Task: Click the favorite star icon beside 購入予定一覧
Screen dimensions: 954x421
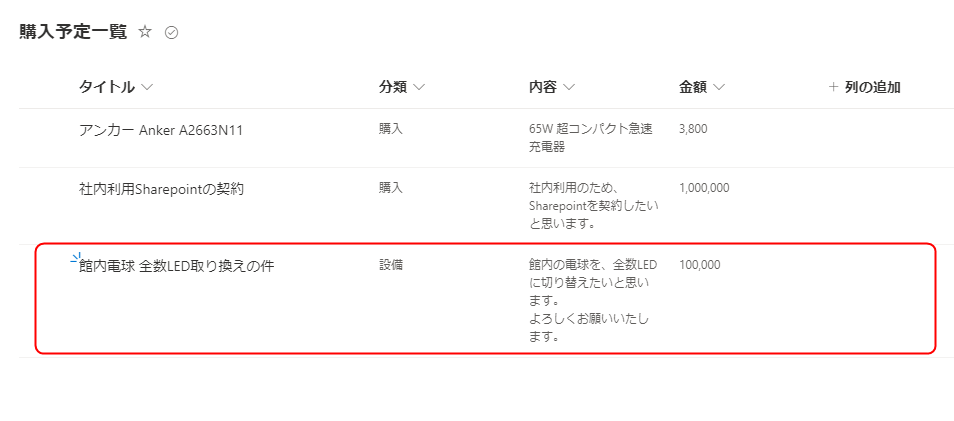Action: (x=145, y=32)
